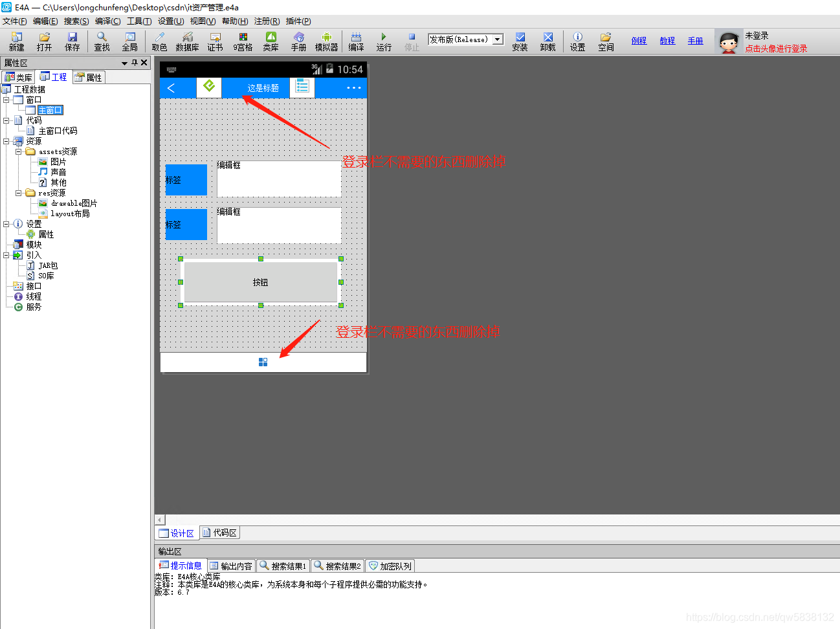Switch to the 设计区 tab
Viewport: 840px width, 629px height.
(x=177, y=533)
